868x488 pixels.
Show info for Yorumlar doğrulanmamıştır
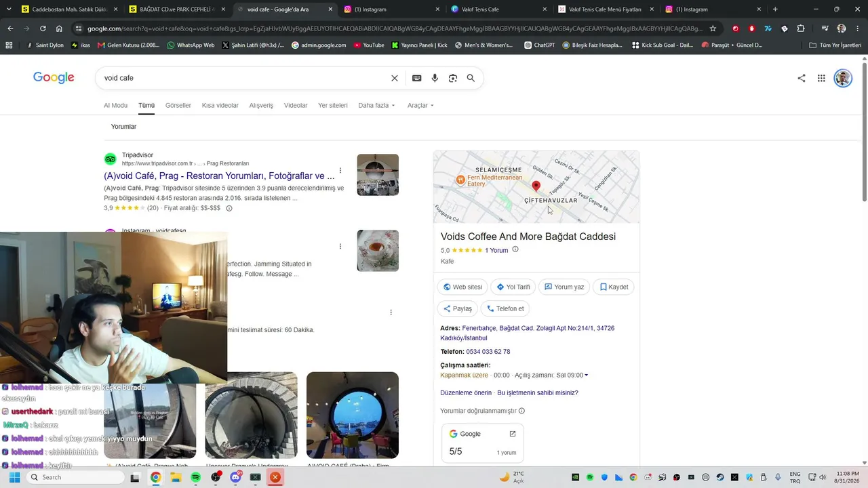click(521, 411)
